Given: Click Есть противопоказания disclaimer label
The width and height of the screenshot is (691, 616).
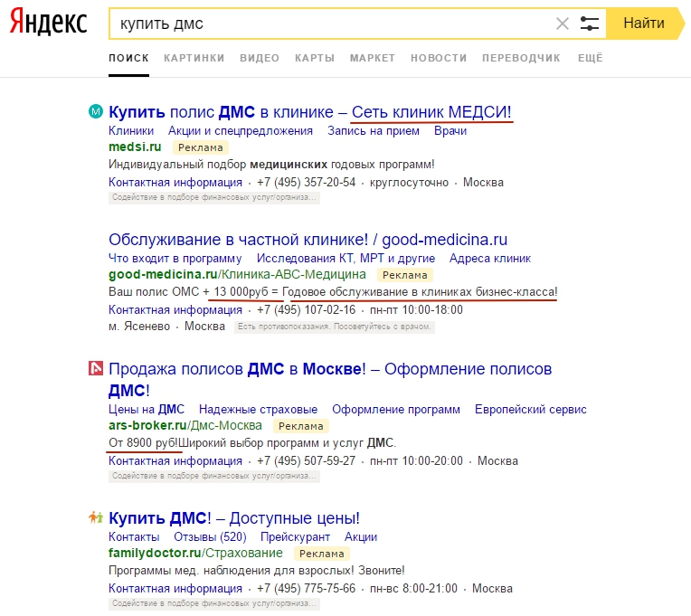Looking at the screenshot, I should coord(335,327).
